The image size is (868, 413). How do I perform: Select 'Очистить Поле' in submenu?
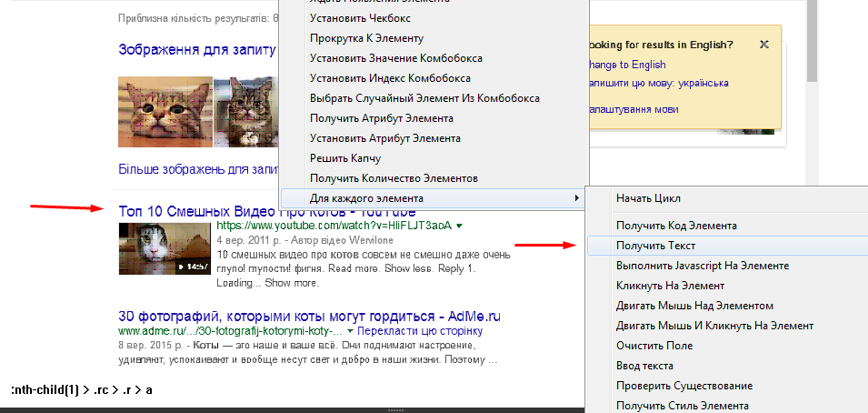[x=654, y=346]
